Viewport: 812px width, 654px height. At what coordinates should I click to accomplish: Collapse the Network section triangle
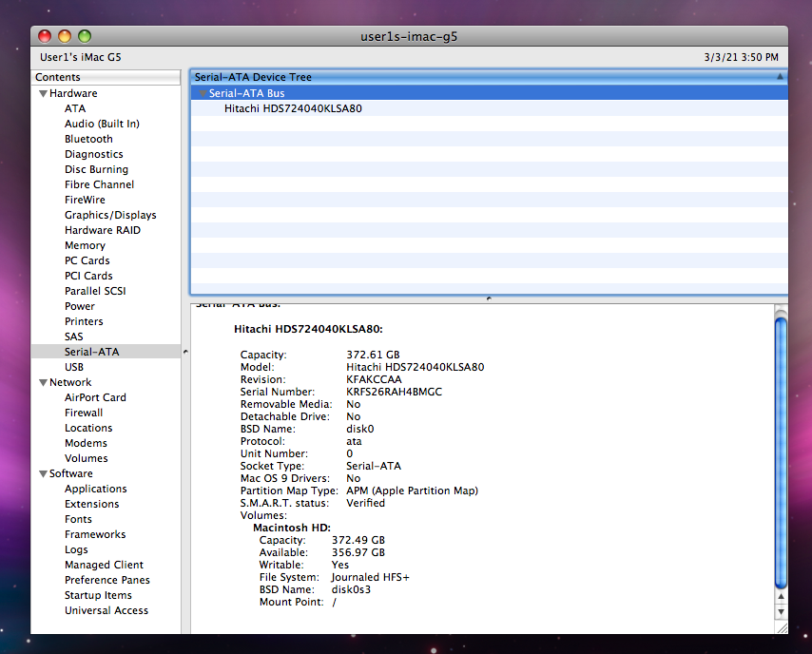tap(44, 383)
